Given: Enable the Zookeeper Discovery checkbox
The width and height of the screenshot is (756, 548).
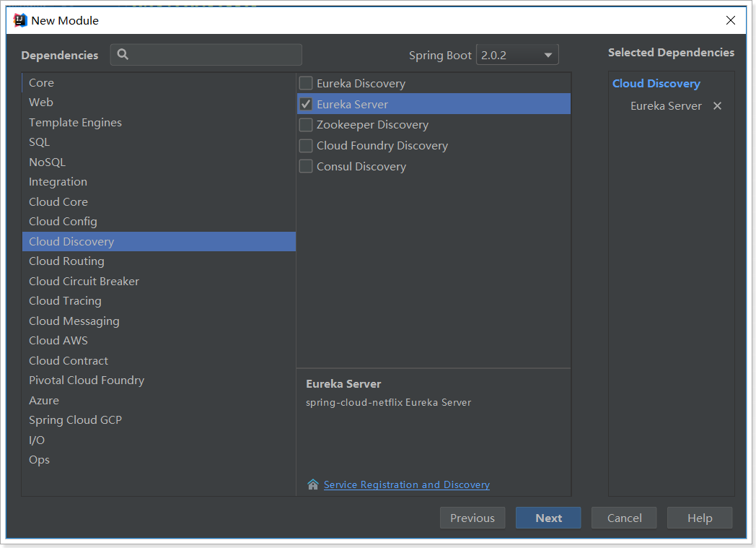Looking at the screenshot, I should coord(306,125).
